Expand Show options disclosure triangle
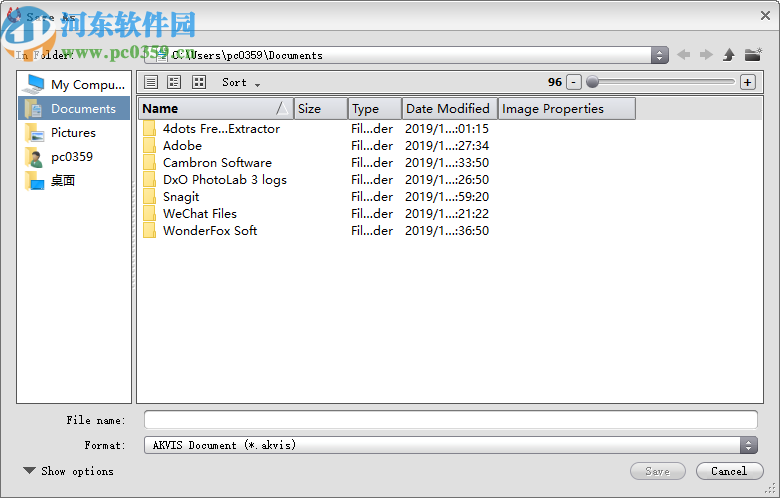 [x=29, y=471]
